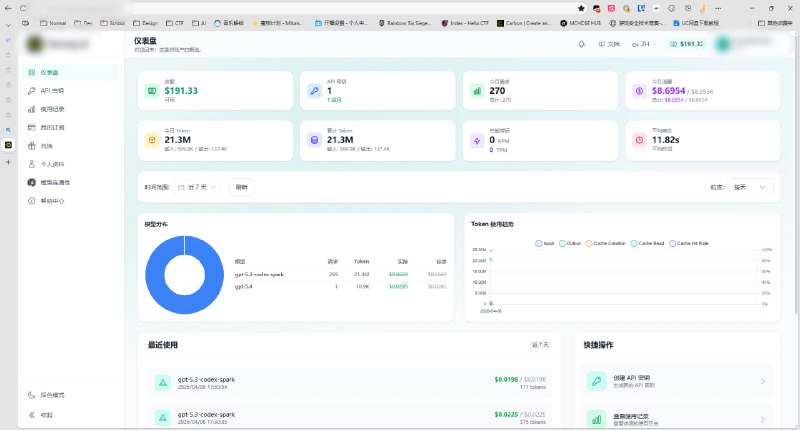Click the card icon beside 我的订阅
This screenshot has width=800, height=430.
pyautogui.click(x=32, y=128)
